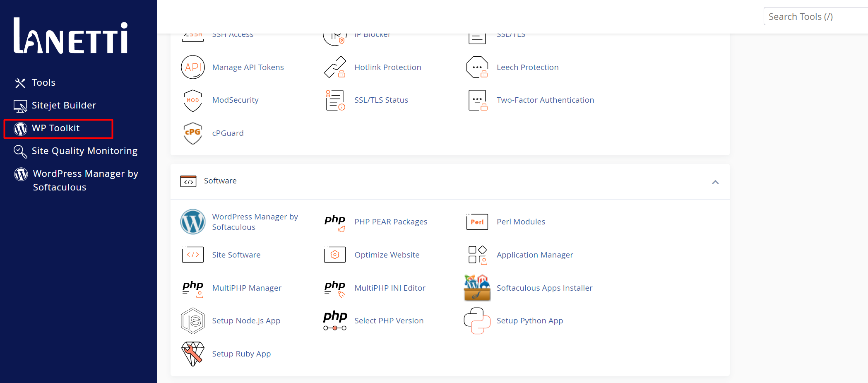The height and width of the screenshot is (383, 868).
Task: Click the Ruby gem icon
Action: tap(193, 354)
